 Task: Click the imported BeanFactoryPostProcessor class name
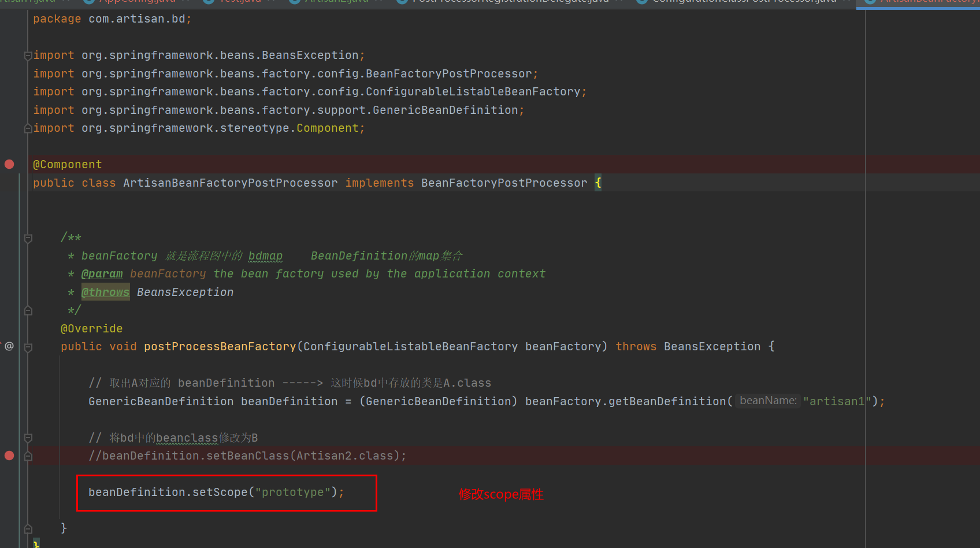pyautogui.click(x=448, y=74)
